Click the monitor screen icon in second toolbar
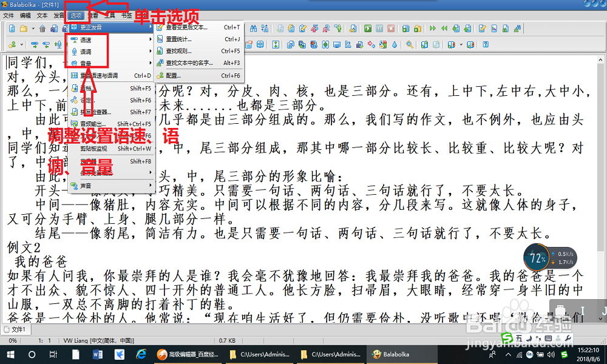 (x=337, y=44)
